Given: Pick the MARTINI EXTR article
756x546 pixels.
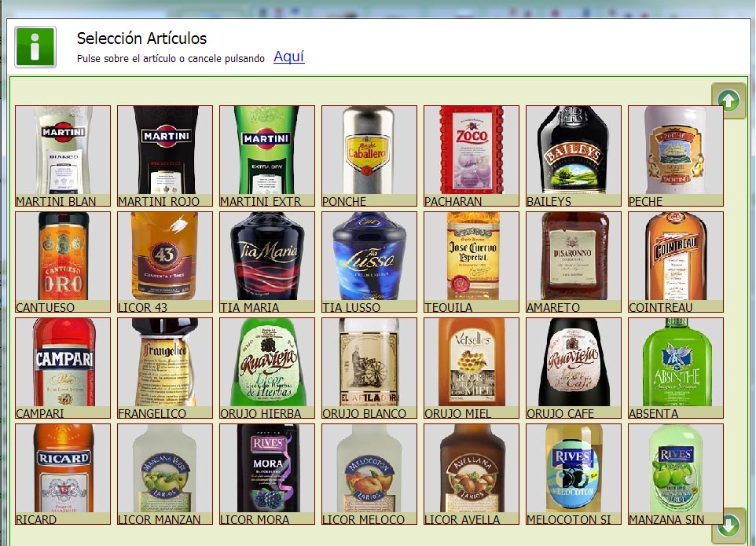Looking at the screenshot, I should tap(267, 156).
